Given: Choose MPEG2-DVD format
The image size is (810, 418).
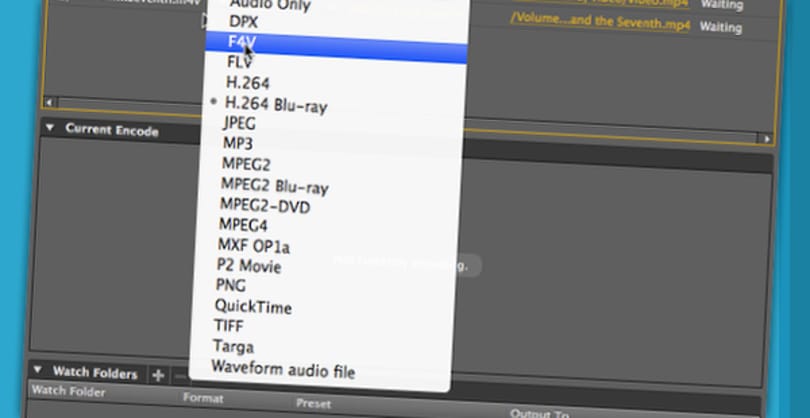Looking at the screenshot, I should (x=265, y=205).
